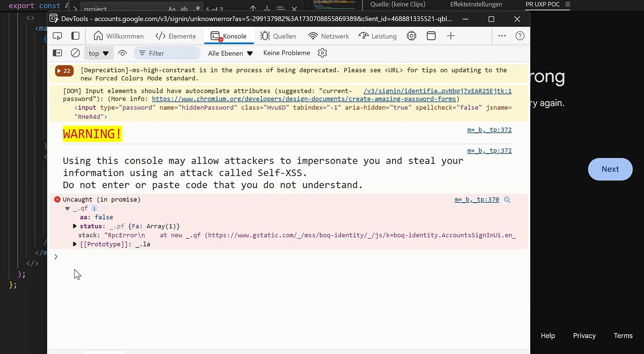Create a live expression using the eye icon

coord(122,53)
